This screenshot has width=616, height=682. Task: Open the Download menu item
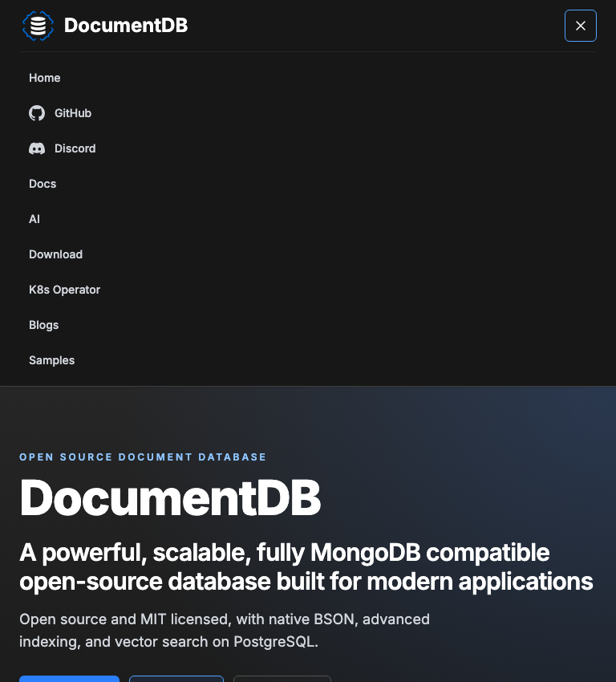[55, 254]
